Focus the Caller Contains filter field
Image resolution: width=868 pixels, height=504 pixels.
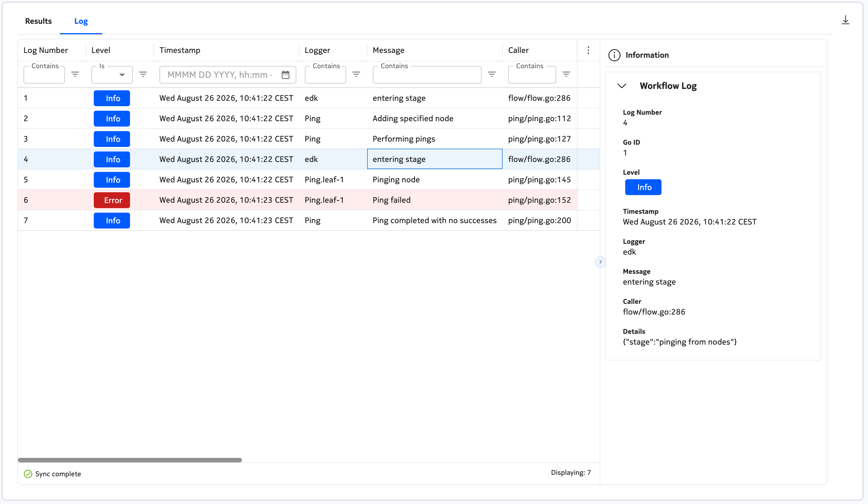pos(532,75)
